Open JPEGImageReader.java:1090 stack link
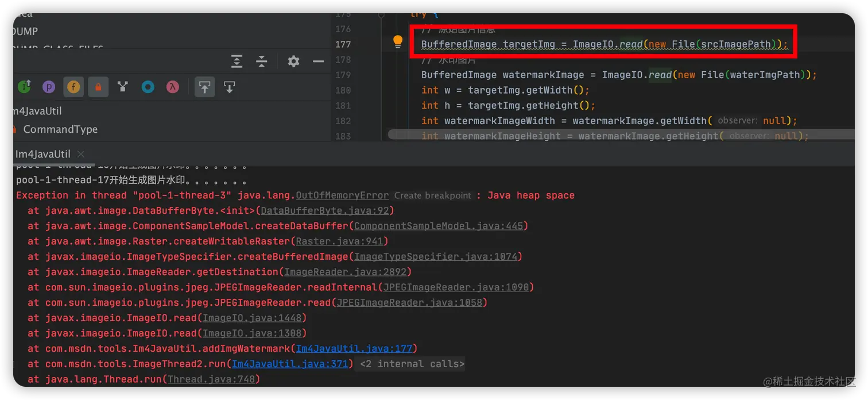The image size is (868, 400). (x=456, y=287)
